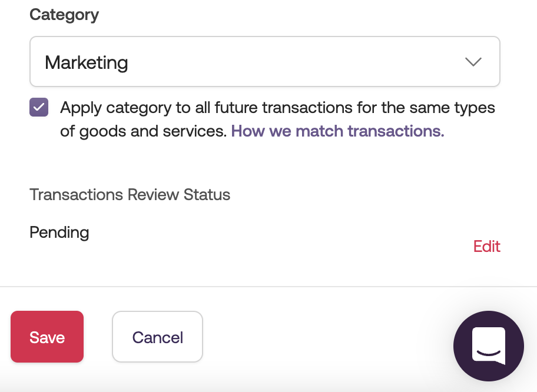Image resolution: width=537 pixels, height=392 pixels.
Task: Click the white checkmark in the purple box
Action: pyautogui.click(x=39, y=108)
